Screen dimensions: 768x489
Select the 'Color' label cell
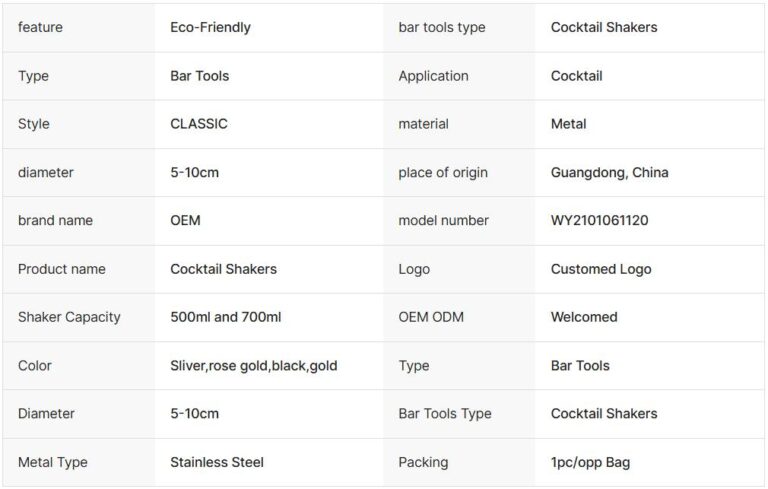click(x=35, y=365)
